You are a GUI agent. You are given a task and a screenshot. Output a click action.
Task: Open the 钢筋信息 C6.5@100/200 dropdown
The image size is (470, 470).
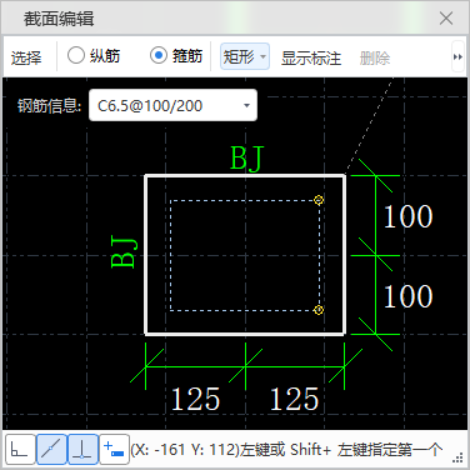(173, 105)
